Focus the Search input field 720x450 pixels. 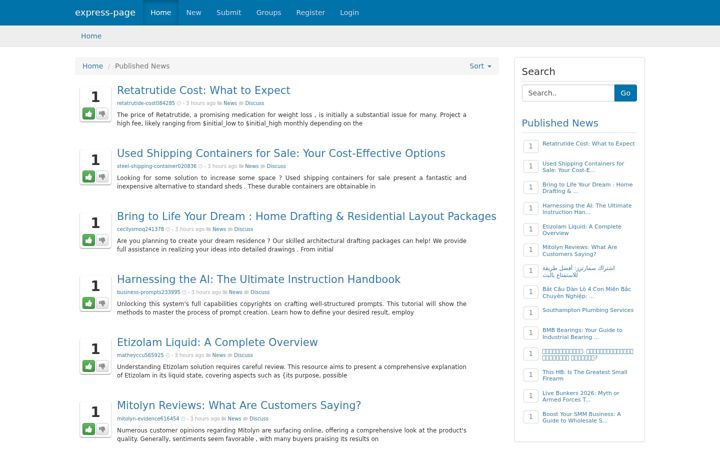(568, 93)
